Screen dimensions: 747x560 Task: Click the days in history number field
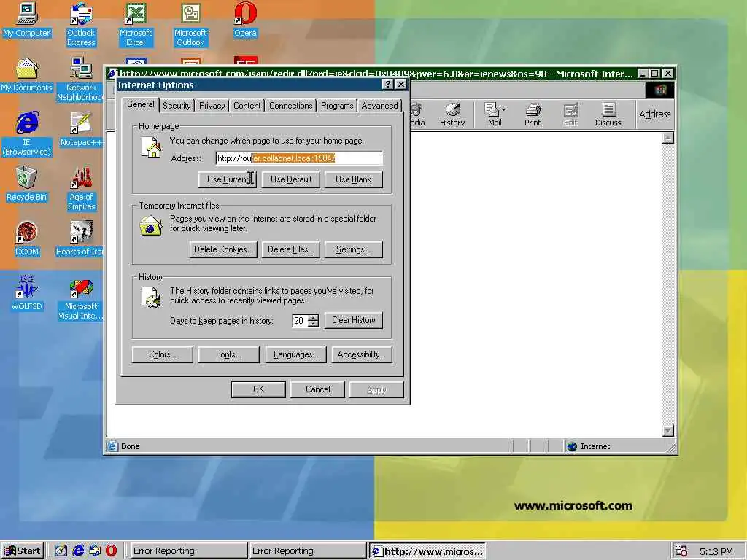(300, 321)
